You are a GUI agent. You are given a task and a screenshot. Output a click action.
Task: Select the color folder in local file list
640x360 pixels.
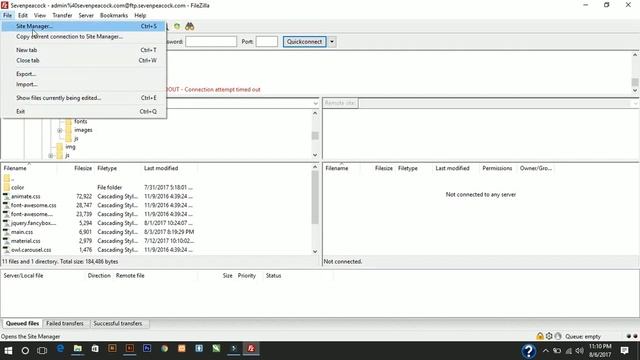pyautogui.click(x=18, y=188)
